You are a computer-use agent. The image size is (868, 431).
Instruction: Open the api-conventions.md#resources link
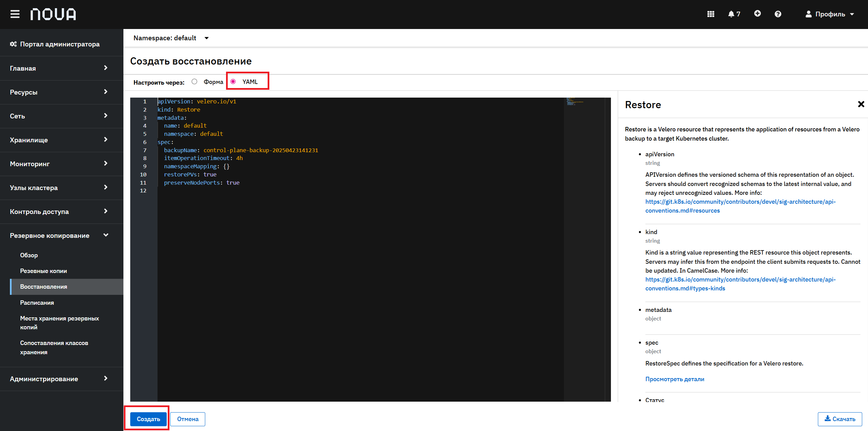(x=740, y=206)
